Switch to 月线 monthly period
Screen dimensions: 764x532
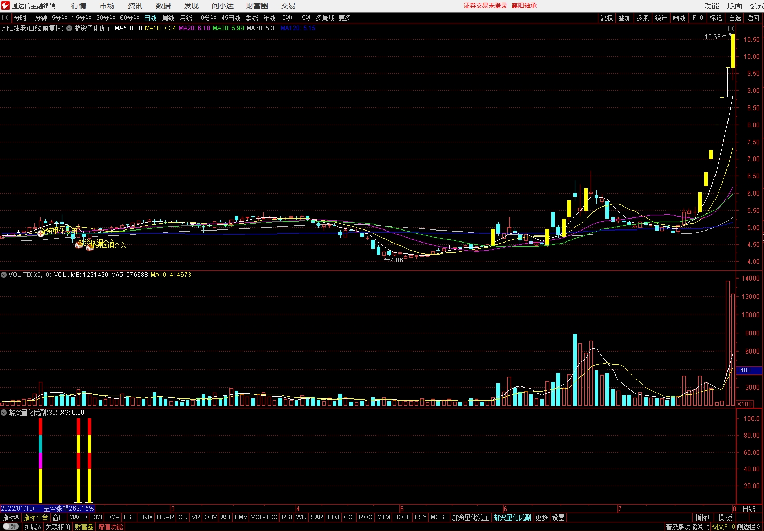(186, 18)
